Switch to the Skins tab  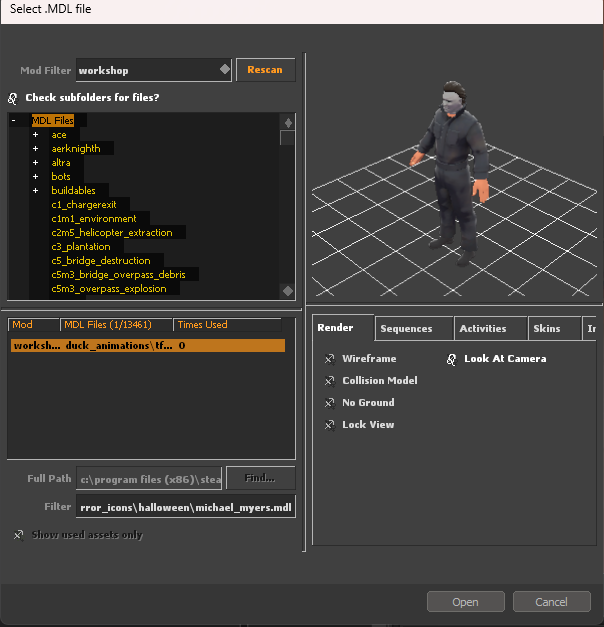pos(554,329)
